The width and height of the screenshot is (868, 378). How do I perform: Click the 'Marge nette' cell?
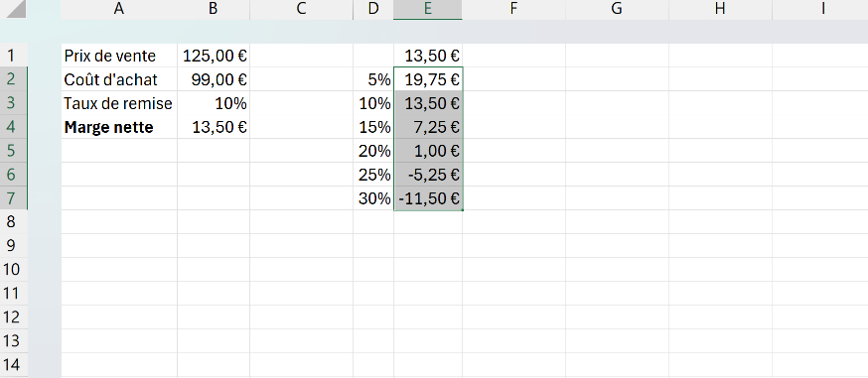[119, 127]
